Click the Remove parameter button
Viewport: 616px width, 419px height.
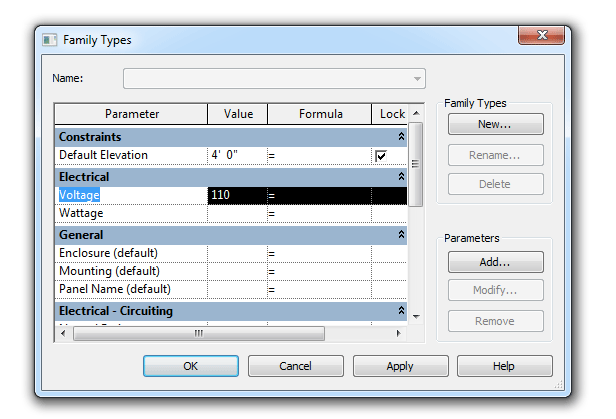tap(496, 321)
